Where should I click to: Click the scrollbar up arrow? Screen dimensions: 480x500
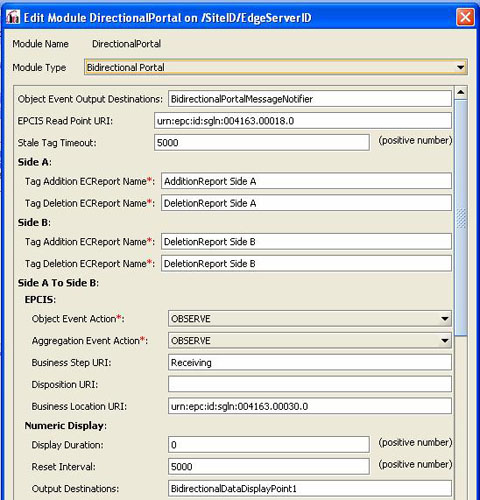tap(461, 92)
